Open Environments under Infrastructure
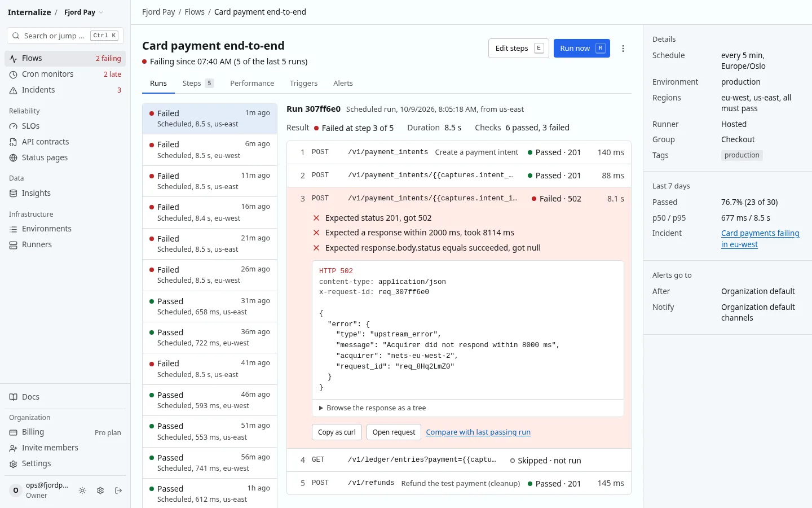This screenshot has width=812, height=508. 65,229
